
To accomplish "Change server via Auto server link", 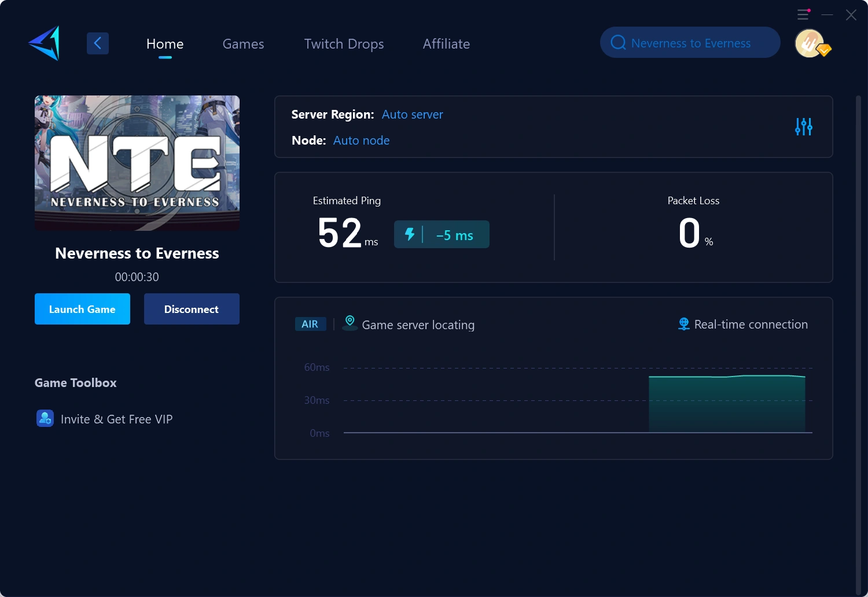I will [412, 115].
